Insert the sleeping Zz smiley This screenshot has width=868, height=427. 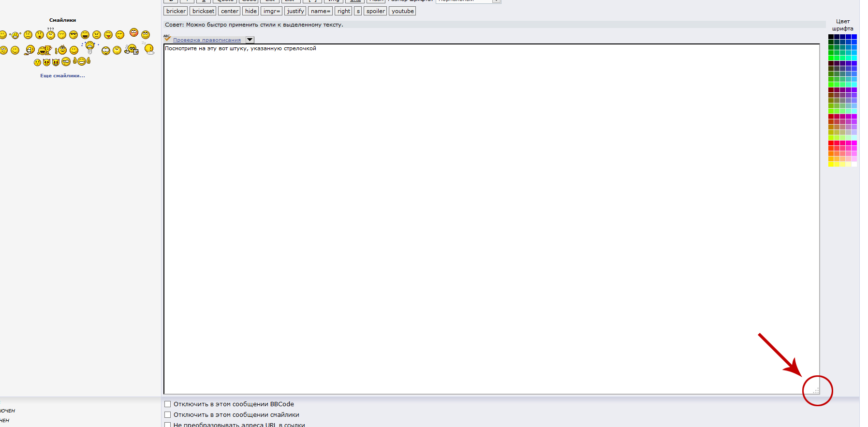pyautogui.click(x=149, y=48)
